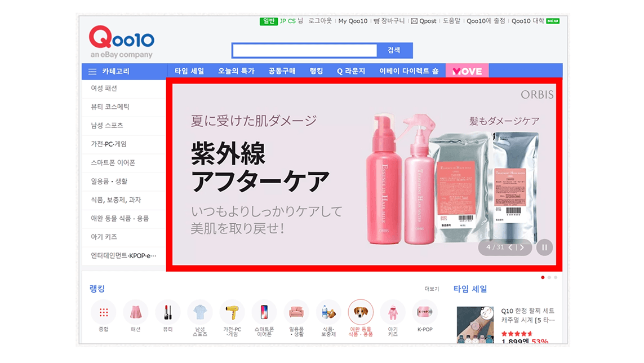Viewport: 644px width, 363px height.
Task: Open the pink MOVE tab
Action: pyautogui.click(x=467, y=71)
